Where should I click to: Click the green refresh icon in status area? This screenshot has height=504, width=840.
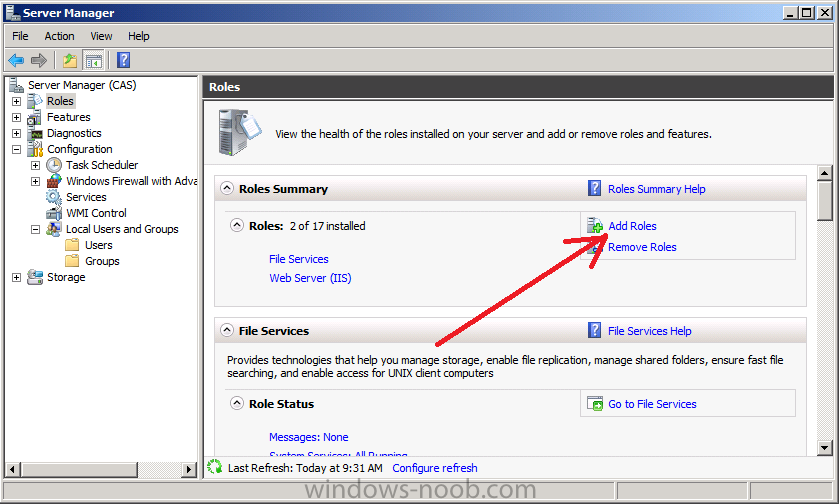(215, 467)
